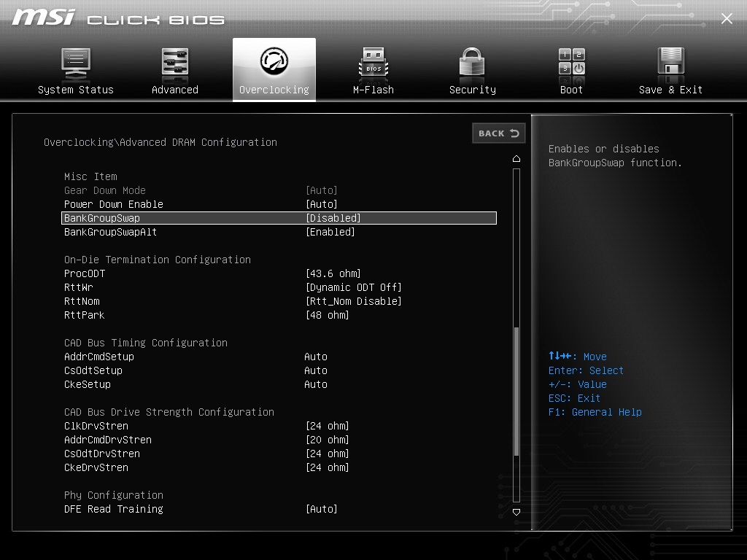
Task: Click CsOdtSetup Auto value field
Action: click(x=316, y=370)
